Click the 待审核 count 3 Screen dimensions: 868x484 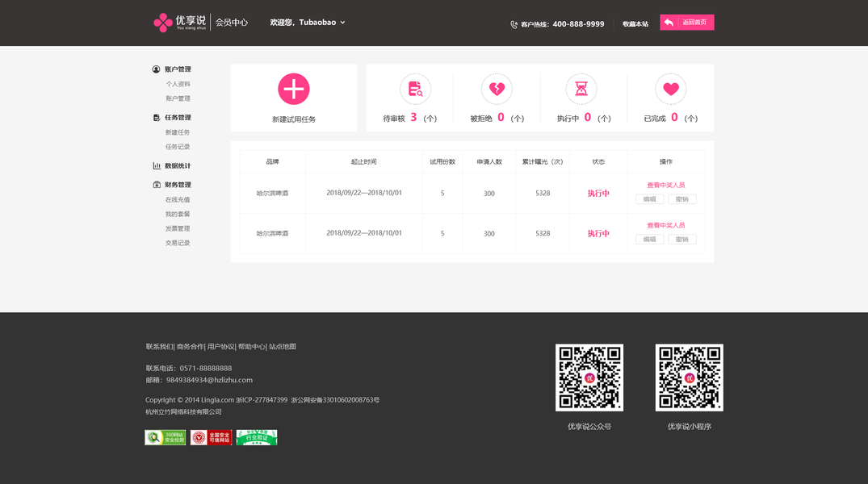pyautogui.click(x=413, y=117)
